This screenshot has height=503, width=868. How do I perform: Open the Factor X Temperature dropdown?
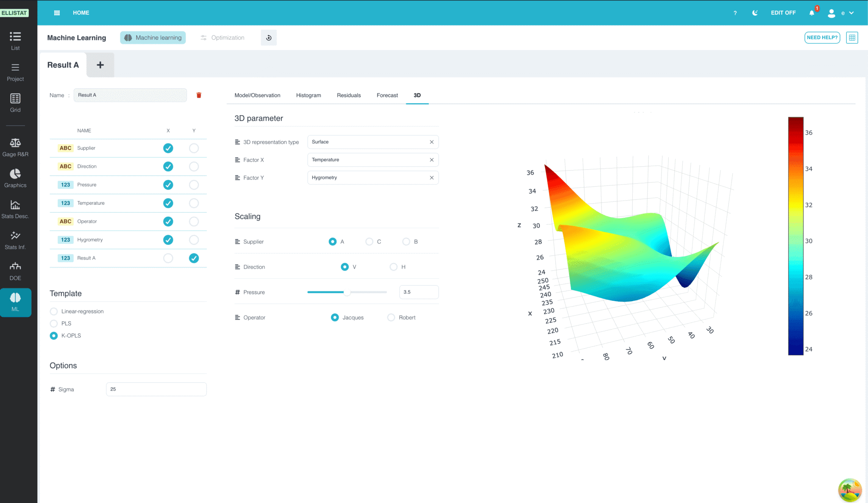(373, 160)
